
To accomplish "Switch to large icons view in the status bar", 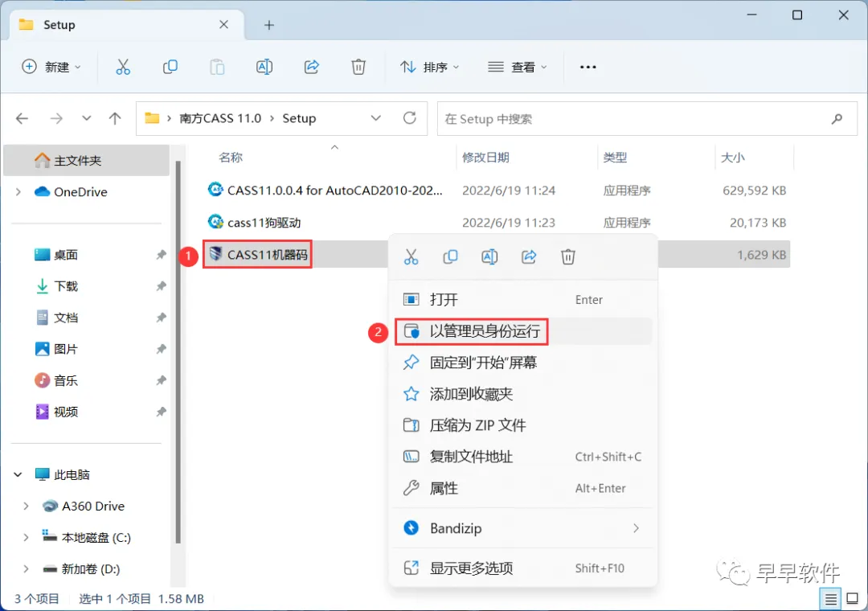I will click(853, 599).
